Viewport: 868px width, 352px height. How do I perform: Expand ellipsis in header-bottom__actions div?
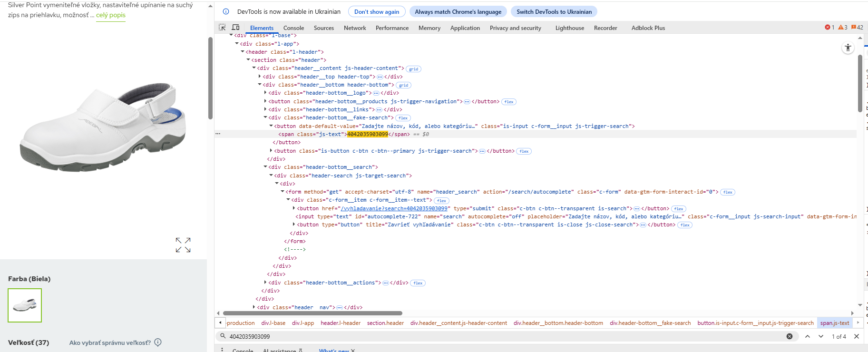pyautogui.click(x=386, y=283)
